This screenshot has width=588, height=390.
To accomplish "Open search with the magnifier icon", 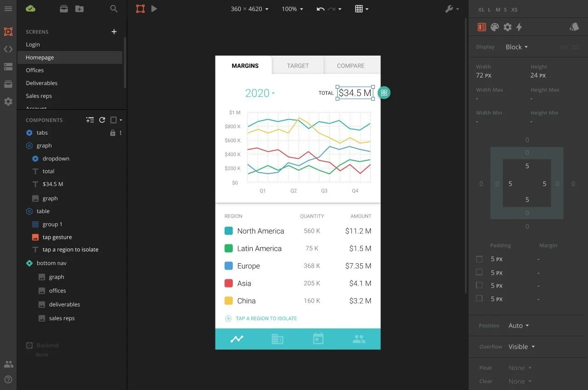I will click(113, 8).
